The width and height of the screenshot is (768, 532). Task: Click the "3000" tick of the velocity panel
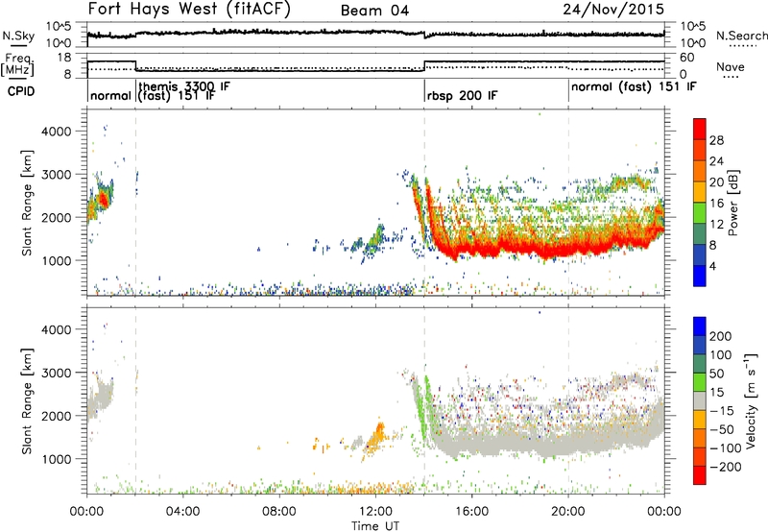coord(56,373)
